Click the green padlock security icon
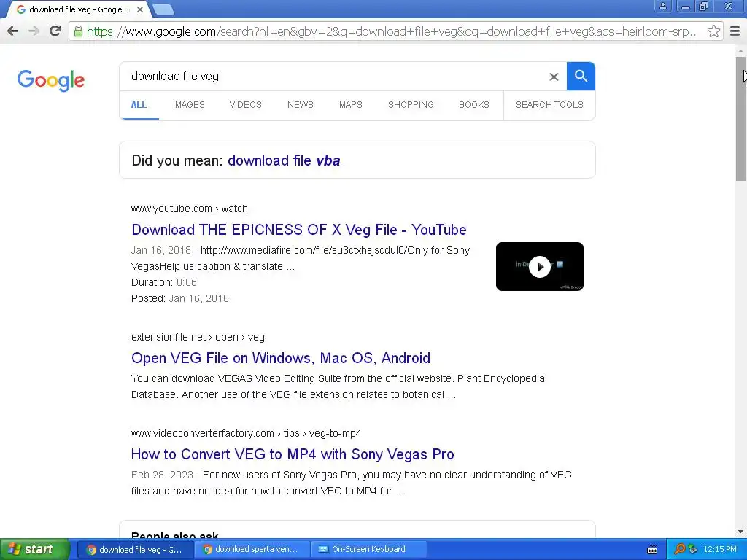747x560 pixels. [x=78, y=31]
